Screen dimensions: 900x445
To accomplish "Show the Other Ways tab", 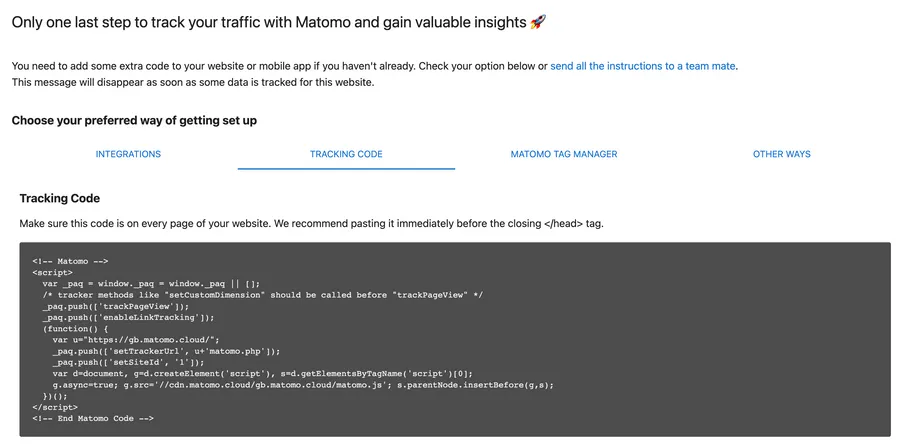I will [781, 154].
